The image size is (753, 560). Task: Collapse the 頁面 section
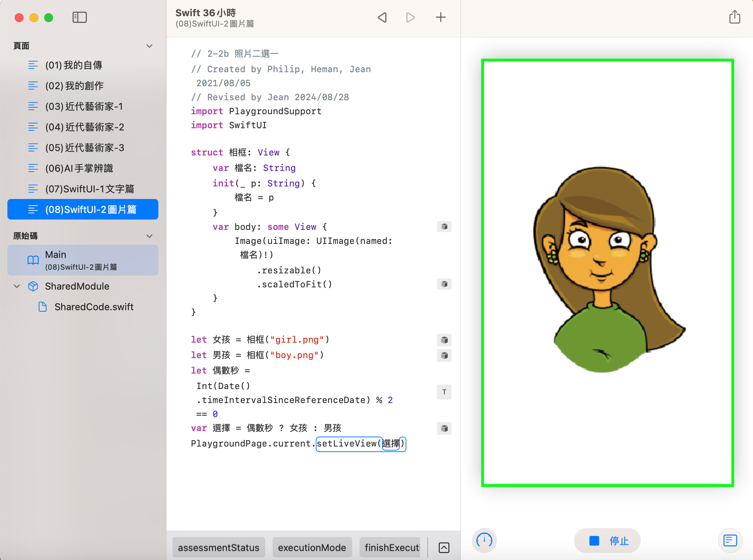[x=149, y=46]
